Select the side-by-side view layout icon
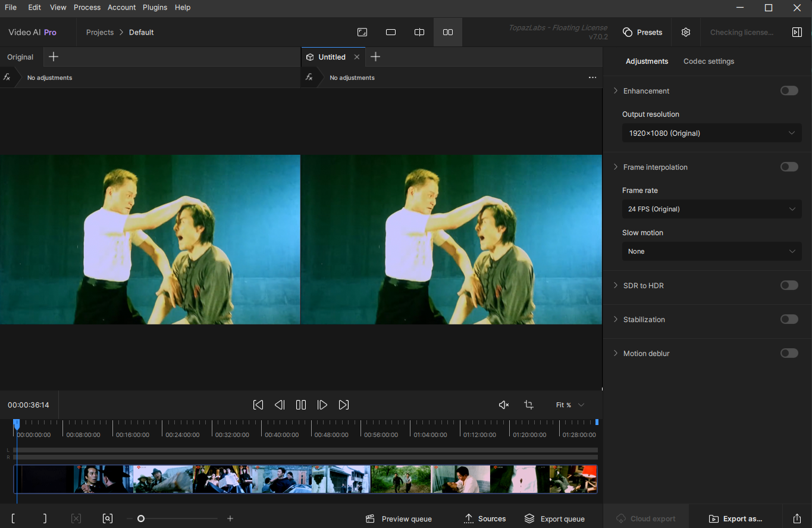812x528 pixels. pyautogui.click(x=448, y=32)
